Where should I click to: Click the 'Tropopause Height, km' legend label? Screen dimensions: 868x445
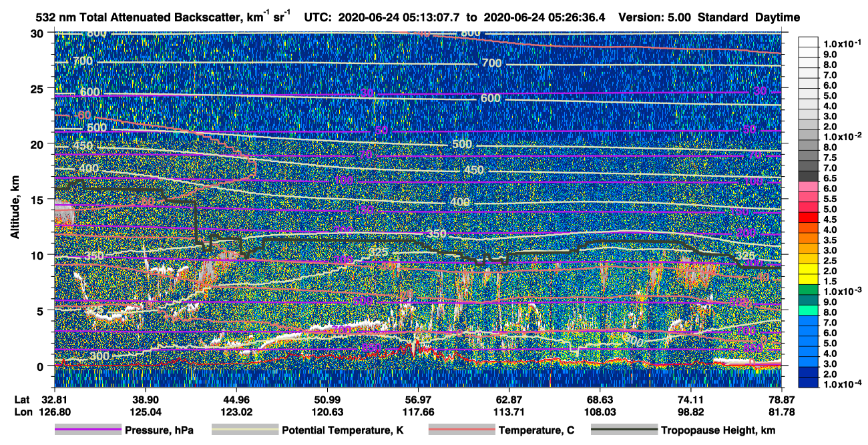(x=718, y=430)
